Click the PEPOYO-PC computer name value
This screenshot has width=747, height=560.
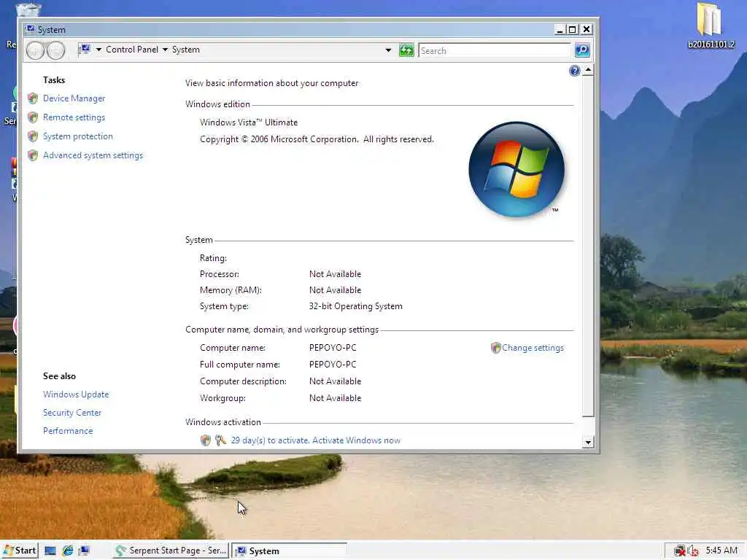[333, 348]
